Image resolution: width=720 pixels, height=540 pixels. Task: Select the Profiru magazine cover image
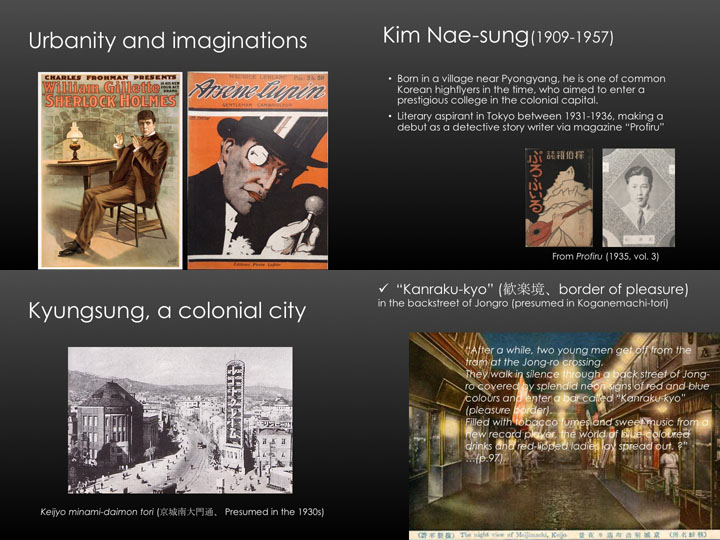(x=559, y=197)
